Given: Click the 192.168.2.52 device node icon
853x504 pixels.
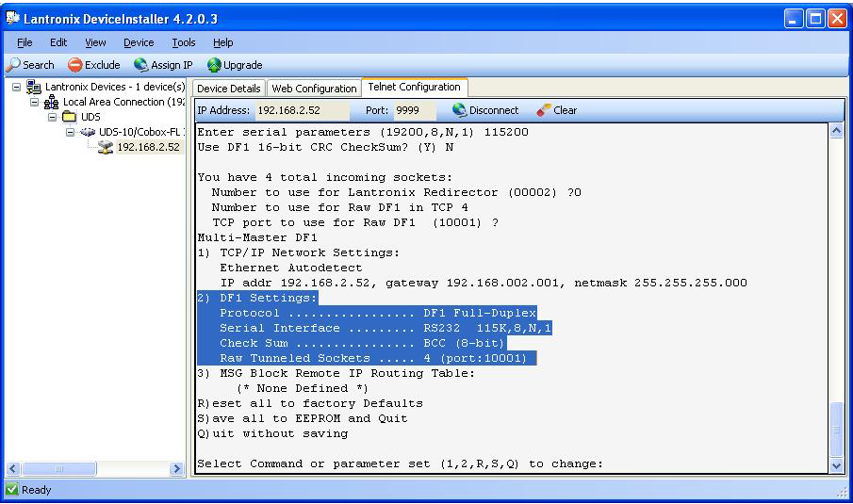Looking at the screenshot, I should (106, 147).
